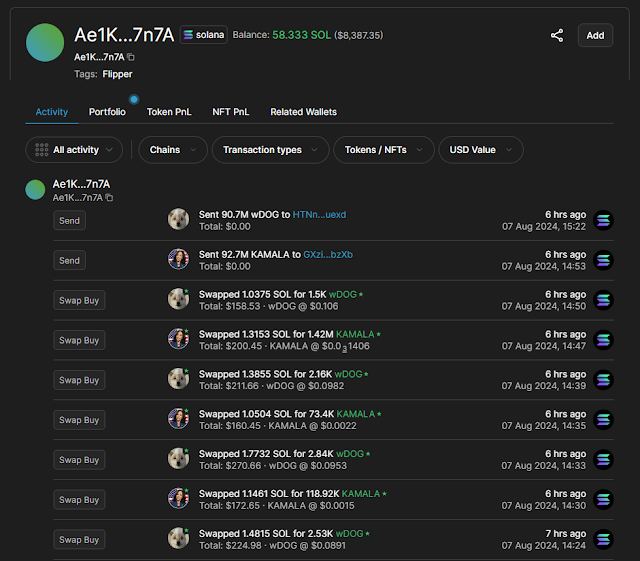The height and width of the screenshot is (561, 640).
Task: Click the '07 Aug 2024, 15:22' timestamp
Action: pyautogui.click(x=544, y=227)
